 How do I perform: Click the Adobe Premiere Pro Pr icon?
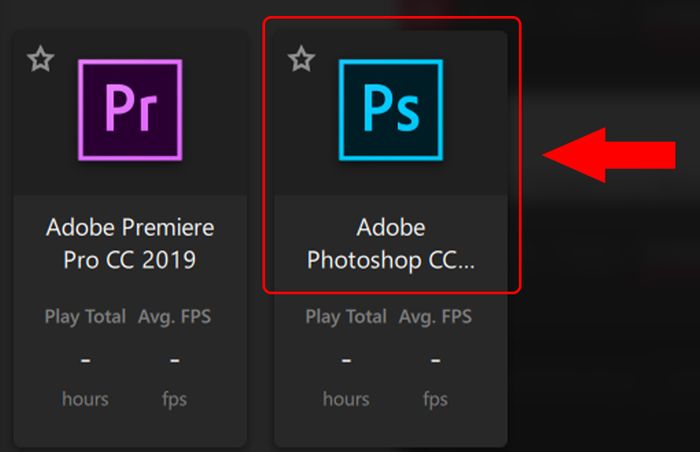(x=130, y=110)
